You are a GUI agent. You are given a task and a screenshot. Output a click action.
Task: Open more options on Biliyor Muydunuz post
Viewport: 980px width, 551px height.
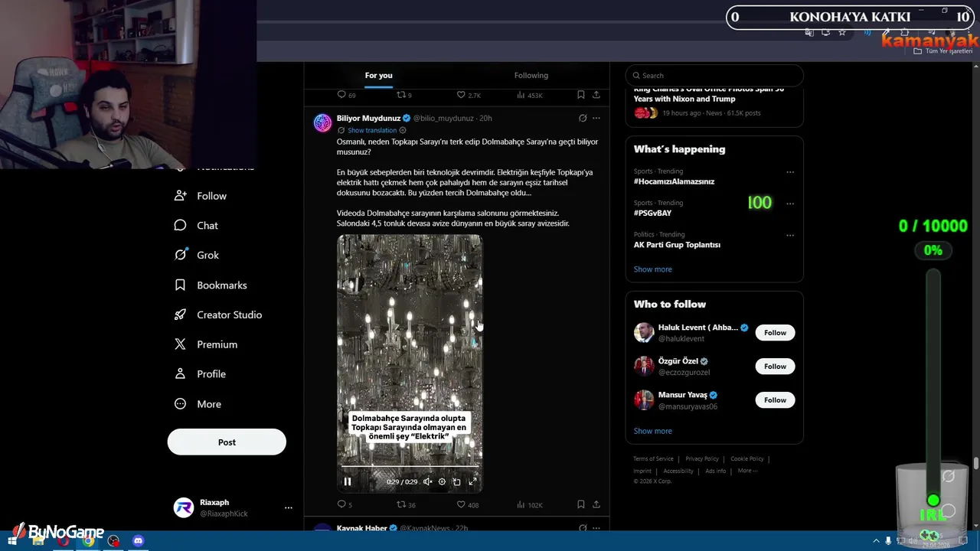(596, 118)
